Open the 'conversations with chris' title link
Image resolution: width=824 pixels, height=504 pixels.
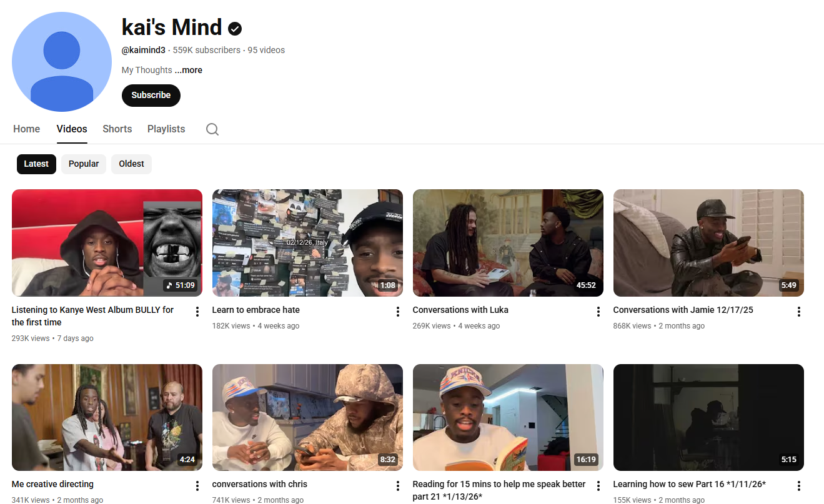pos(260,484)
